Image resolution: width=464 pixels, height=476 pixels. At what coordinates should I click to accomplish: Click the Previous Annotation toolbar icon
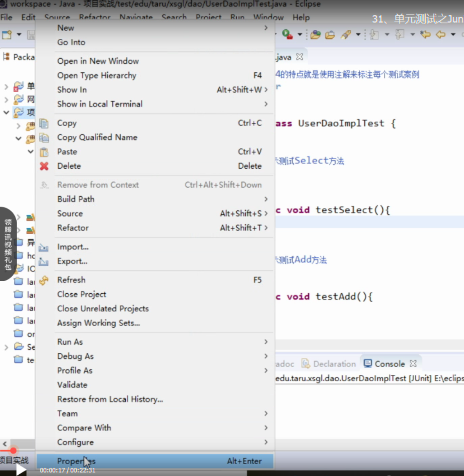400,34
